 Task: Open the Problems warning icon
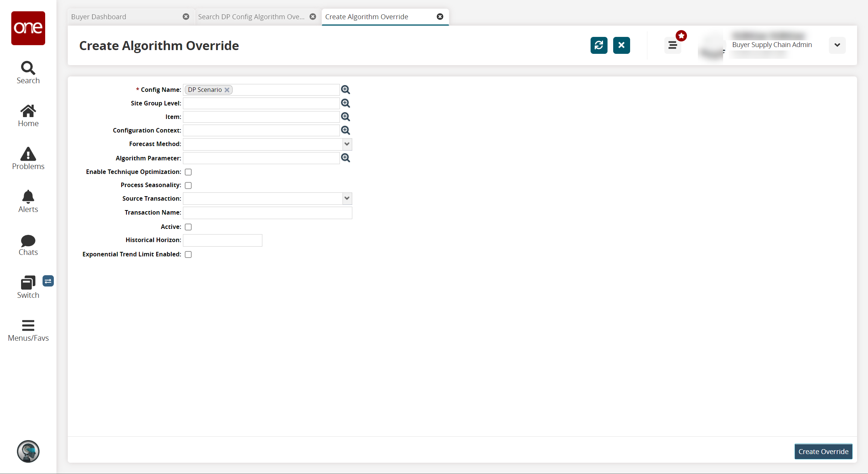click(x=28, y=159)
